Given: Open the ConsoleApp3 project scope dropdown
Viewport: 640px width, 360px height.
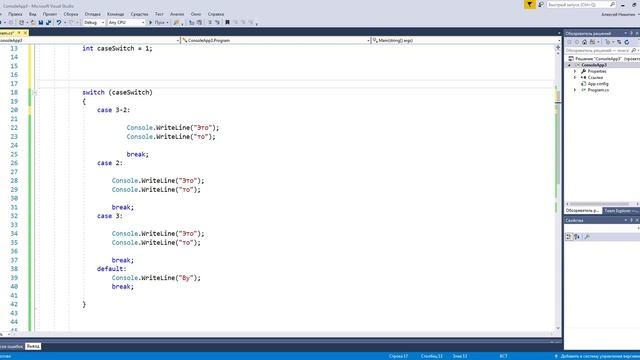Looking at the screenshot, I should 89,40.
